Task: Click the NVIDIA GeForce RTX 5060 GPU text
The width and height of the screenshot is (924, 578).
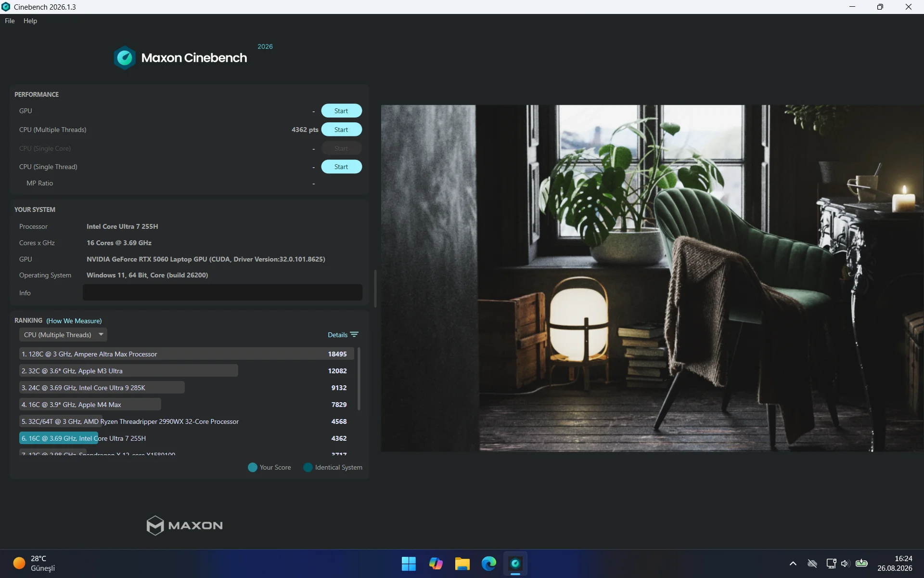Action: tap(205, 259)
